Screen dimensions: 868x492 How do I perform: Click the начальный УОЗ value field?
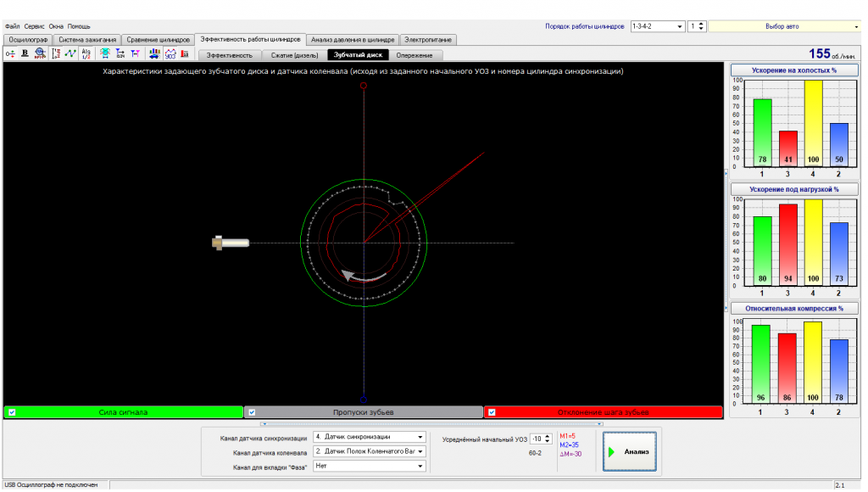(537, 439)
